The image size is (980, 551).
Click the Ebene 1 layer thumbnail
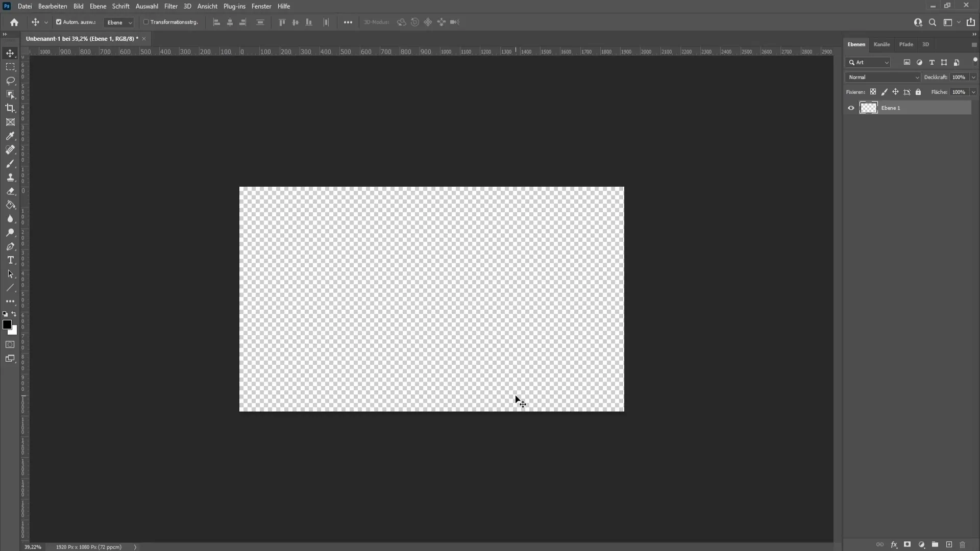point(868,108)
